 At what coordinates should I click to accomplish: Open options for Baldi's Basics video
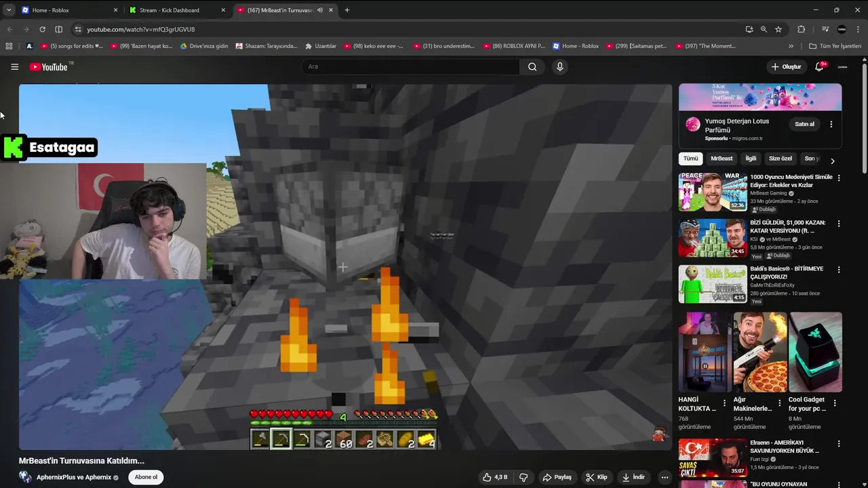click(x=839, y=270)
